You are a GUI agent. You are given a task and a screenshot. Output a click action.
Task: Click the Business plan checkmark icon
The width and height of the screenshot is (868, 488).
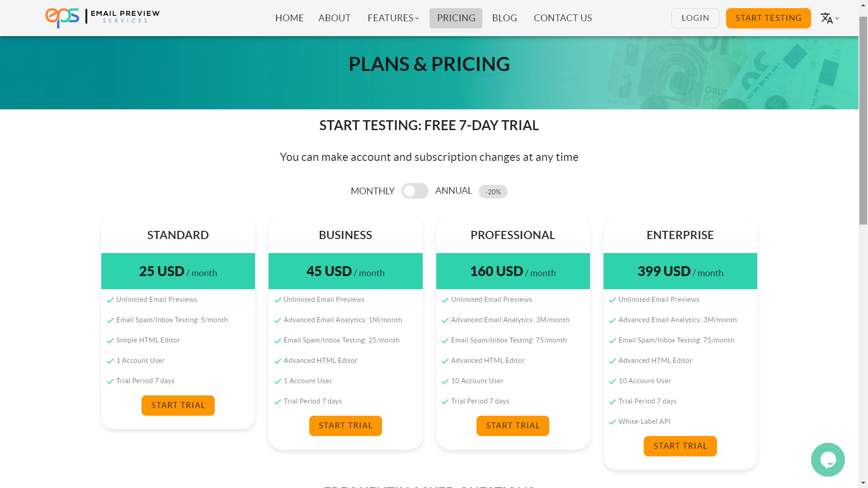click(278, 300)
